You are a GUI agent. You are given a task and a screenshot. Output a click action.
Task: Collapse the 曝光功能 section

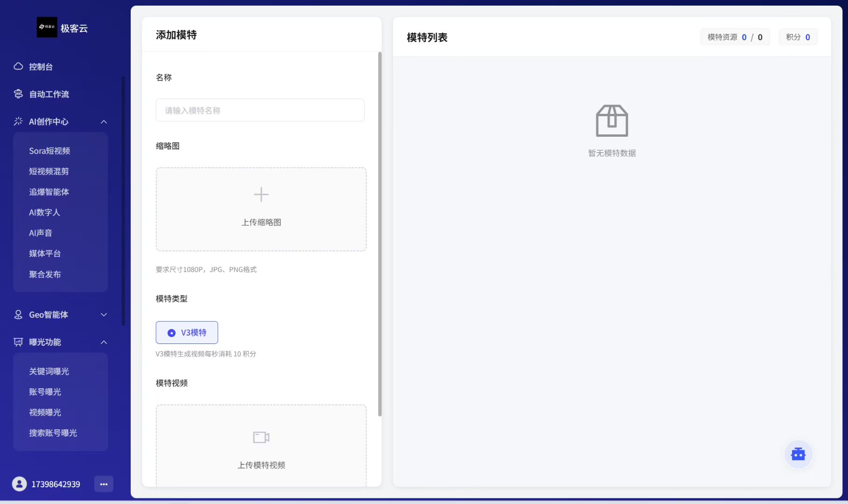pyautogui.click(x=104, y=343)
